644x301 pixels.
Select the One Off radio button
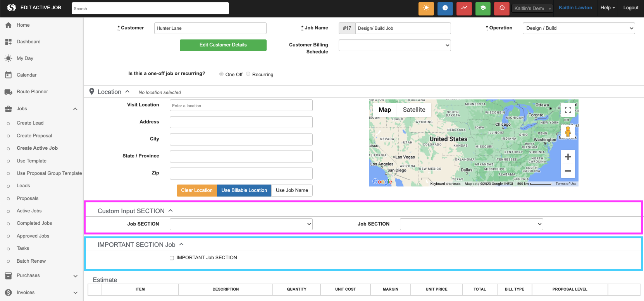coord(221,74)
